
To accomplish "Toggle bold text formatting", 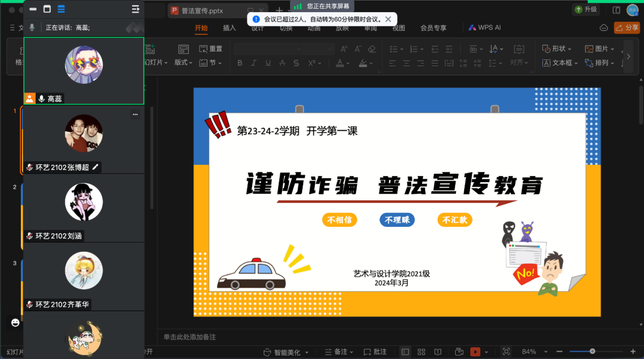I will [240, 63].
